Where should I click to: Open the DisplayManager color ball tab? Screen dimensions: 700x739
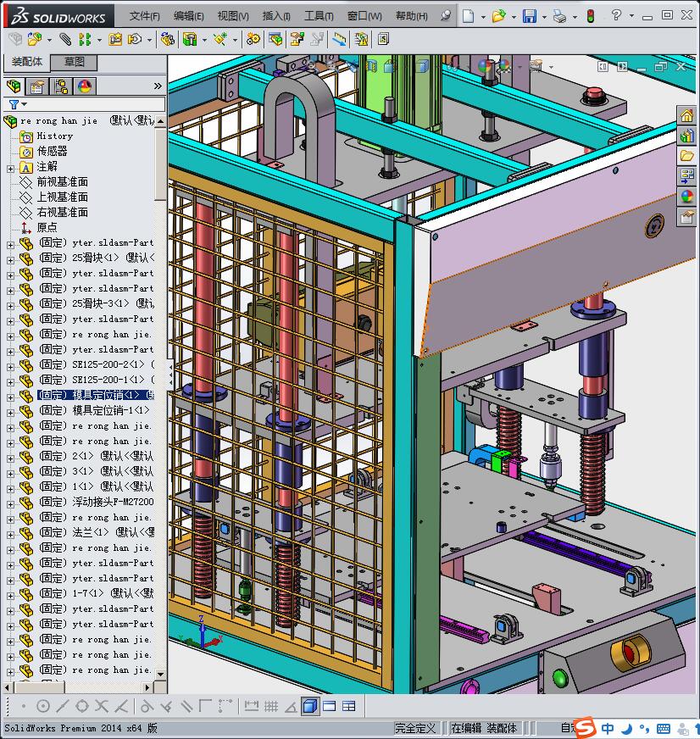(85, 86)
